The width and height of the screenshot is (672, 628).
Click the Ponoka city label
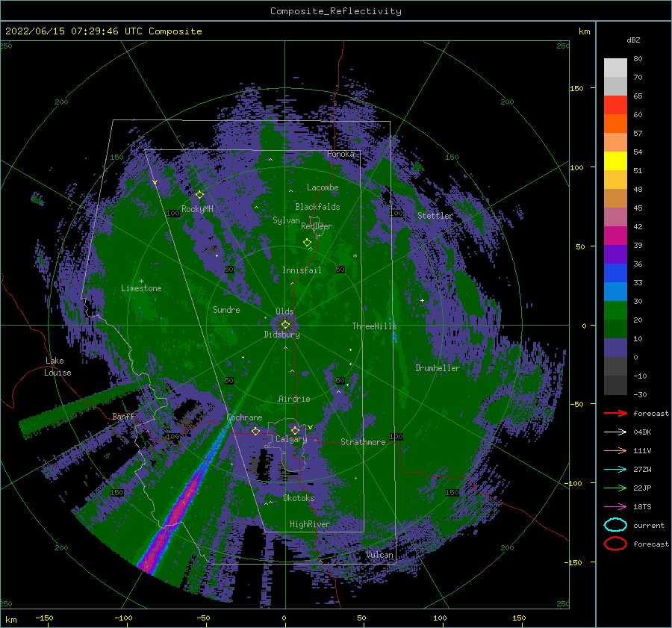(x=340, y=154)
